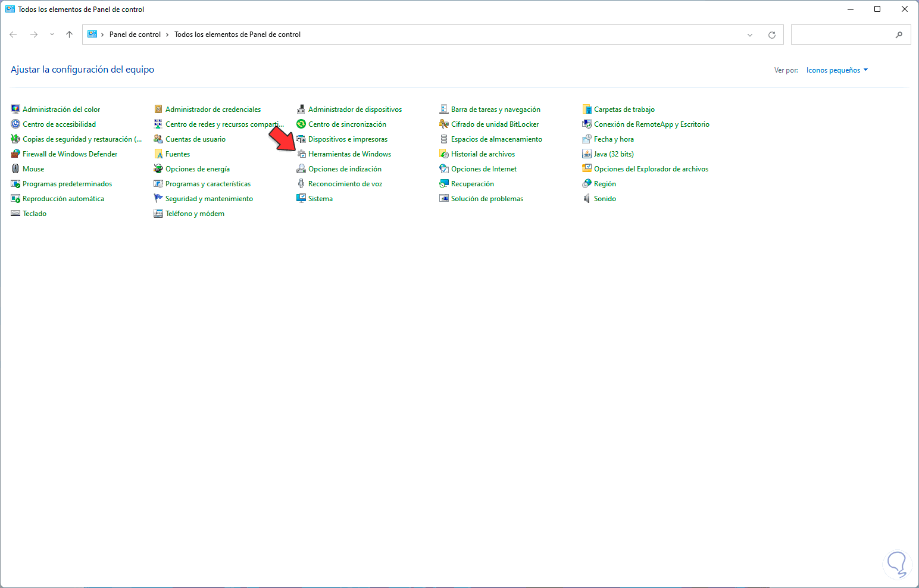
Task: Open the Cuentas de usuario icon
Action: point(158,139)
